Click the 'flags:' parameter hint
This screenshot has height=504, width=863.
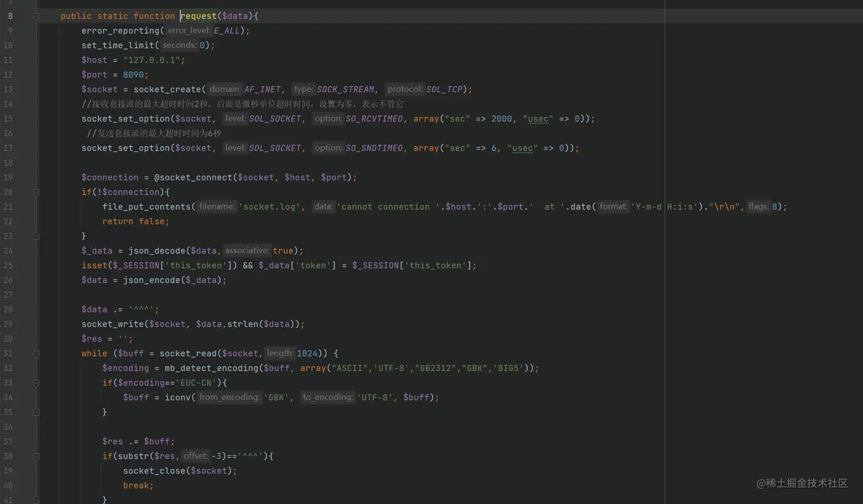tap(759, 207)
